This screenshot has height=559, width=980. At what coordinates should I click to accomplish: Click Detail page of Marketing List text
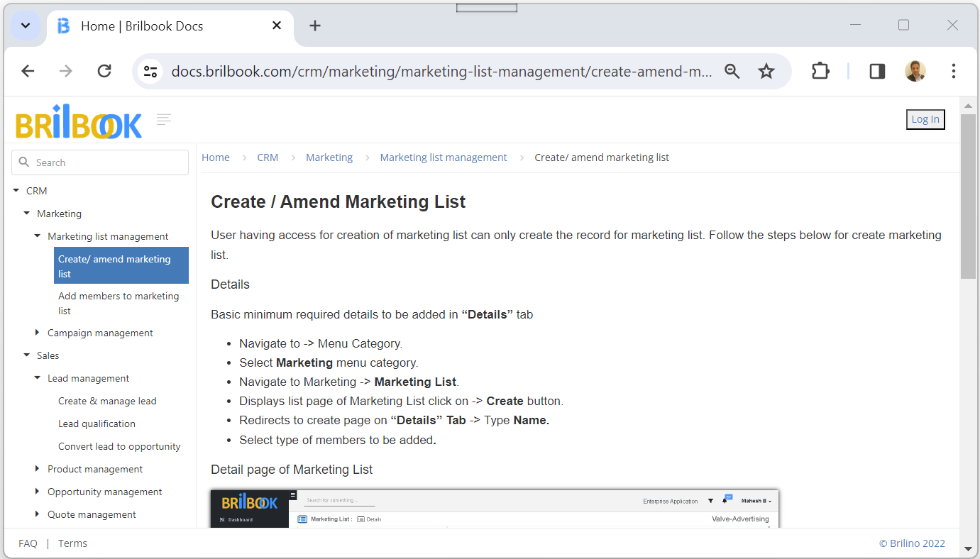pyautogui.click(x=292, y=470)
